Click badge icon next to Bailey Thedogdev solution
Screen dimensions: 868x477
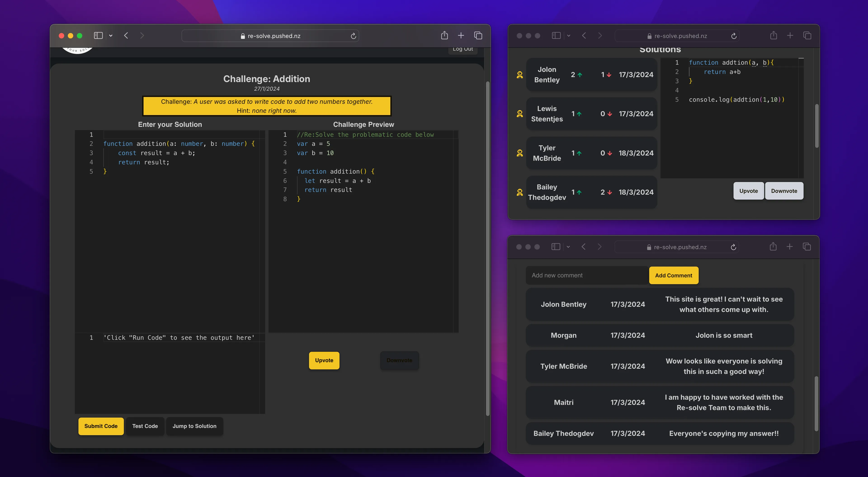click(x=520, y=192)
